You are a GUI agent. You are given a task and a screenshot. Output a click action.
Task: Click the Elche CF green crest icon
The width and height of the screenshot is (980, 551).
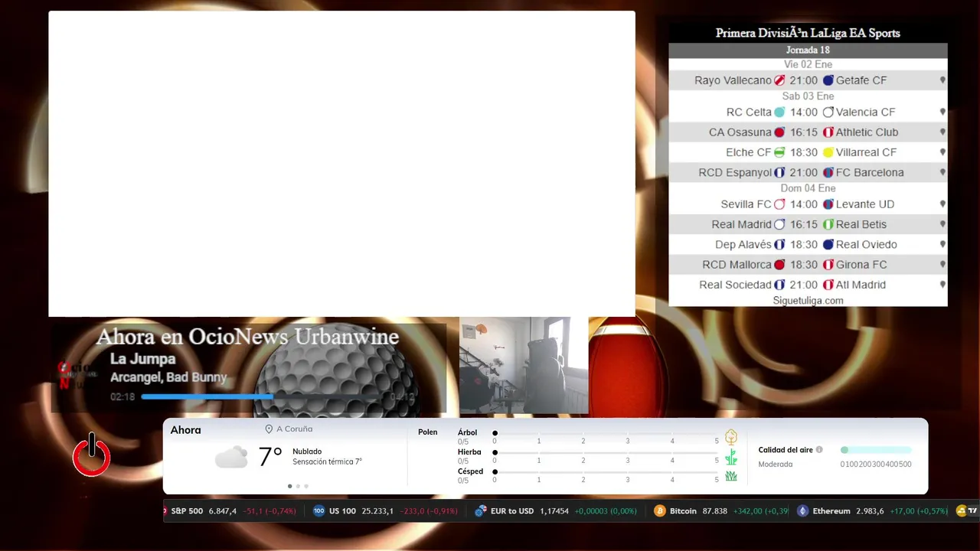pyautogui.click(x=779, y=152)
